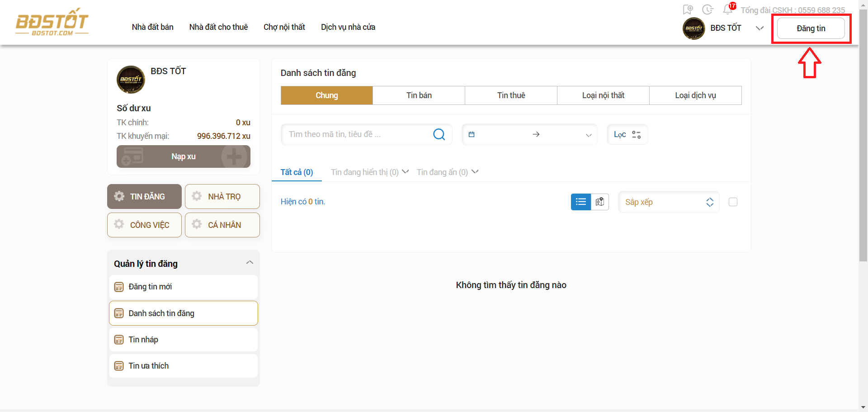Open Danh sách tin đăng in sidebar
The height and width of the screenshot is (412, 868).
click(x=184, y=313)
